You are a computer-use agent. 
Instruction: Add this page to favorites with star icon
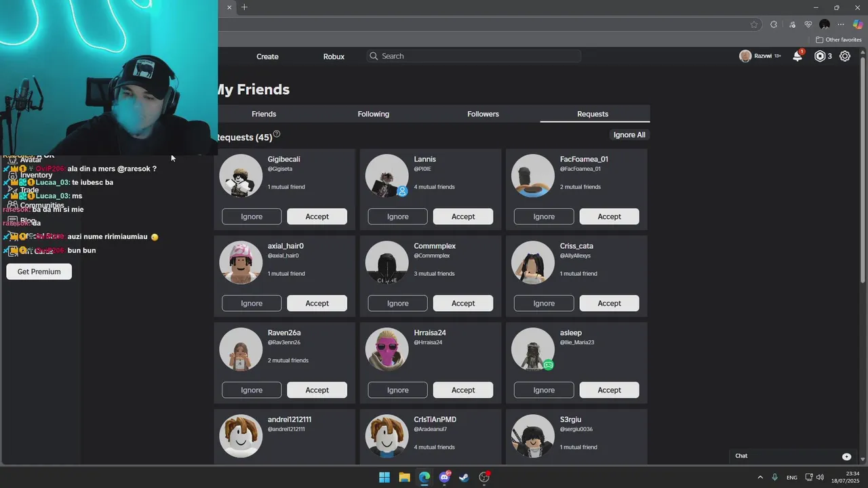click(754, 24)
